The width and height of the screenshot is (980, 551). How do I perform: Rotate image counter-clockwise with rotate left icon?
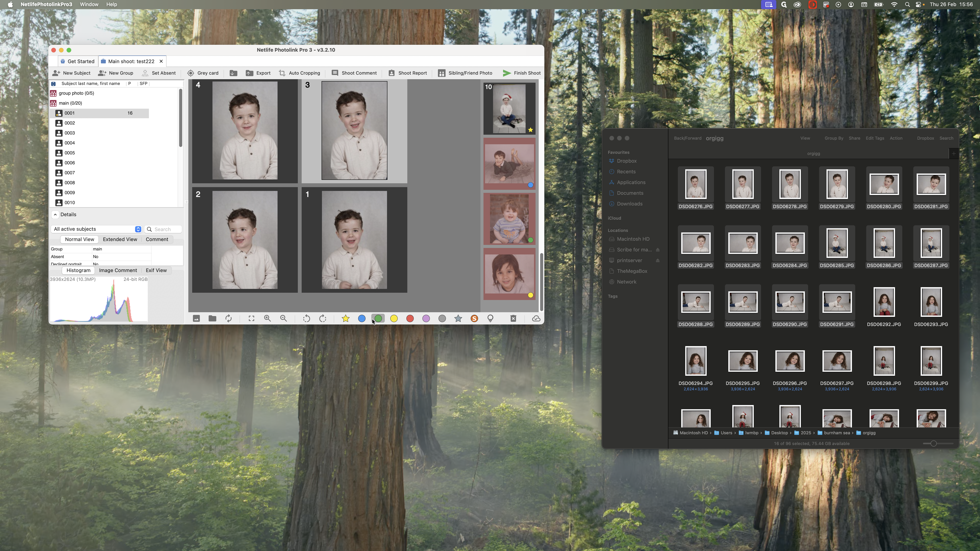click(306, 318)
